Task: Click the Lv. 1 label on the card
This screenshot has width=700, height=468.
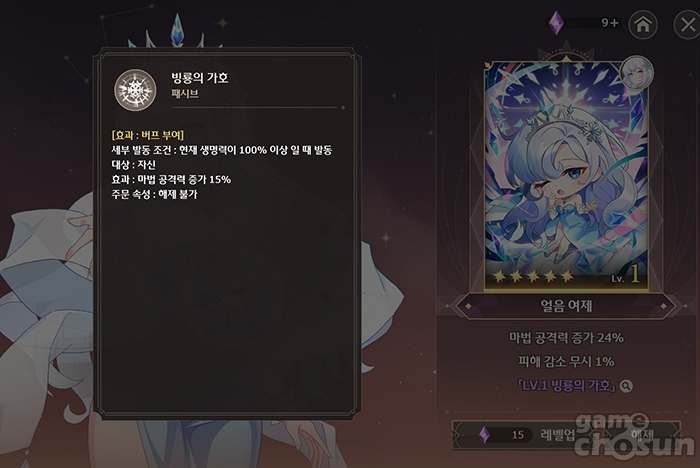Action: coord(626,275)
